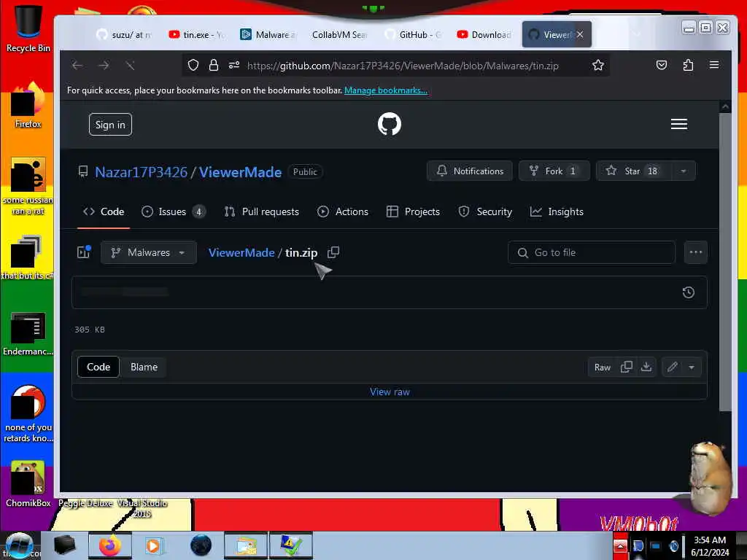Screen dimensions: 747x560
Task: Open GitHub hamburger navigation menu
Action: 679,124
